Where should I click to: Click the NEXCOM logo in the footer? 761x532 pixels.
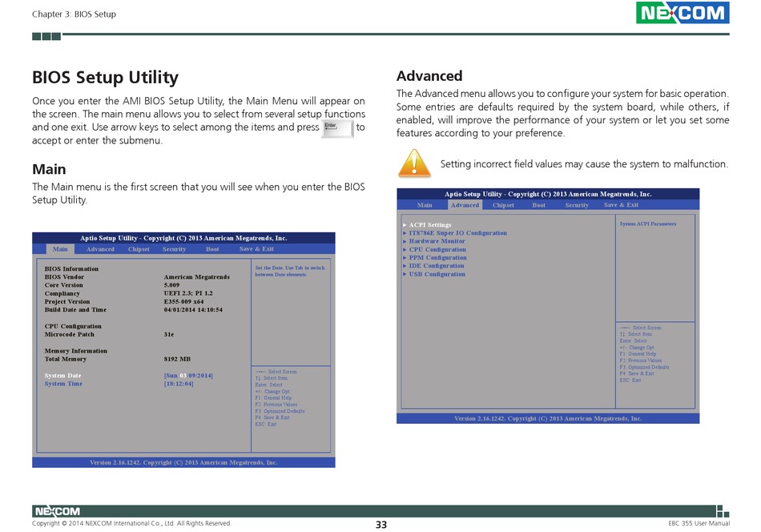click(x=57, y=511)
